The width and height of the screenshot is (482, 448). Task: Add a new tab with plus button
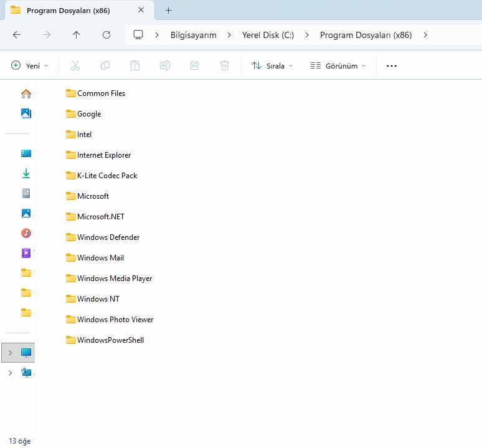(x=168, y=11)
